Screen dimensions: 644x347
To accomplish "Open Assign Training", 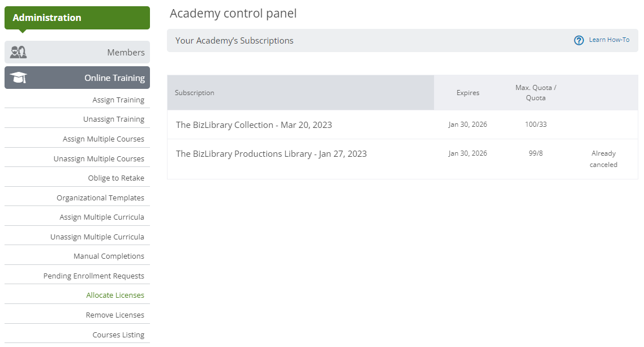I will click(x=118, y=100).
